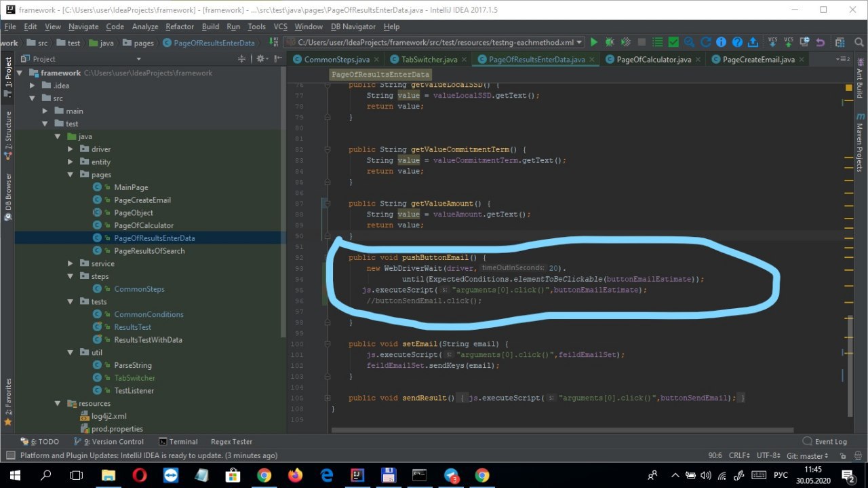The image size is (868, 488).
Task: Click VCS Update Project icon
Action: 772,42
